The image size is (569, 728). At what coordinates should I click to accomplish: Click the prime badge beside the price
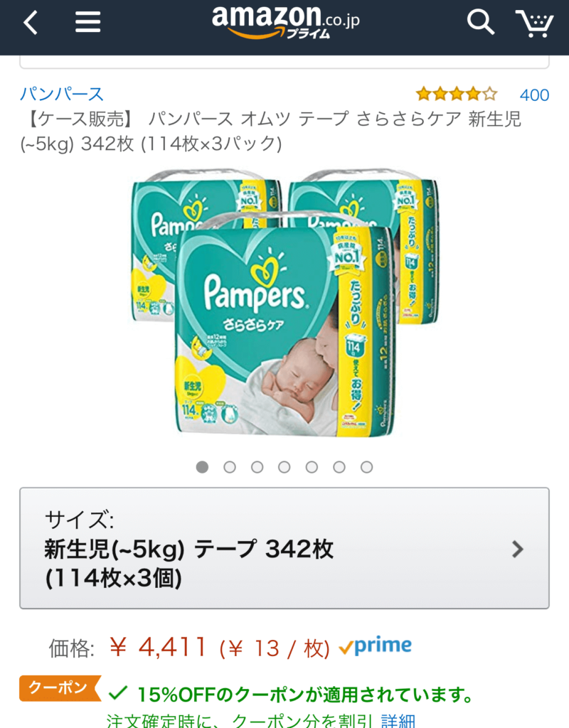[375, 646]
